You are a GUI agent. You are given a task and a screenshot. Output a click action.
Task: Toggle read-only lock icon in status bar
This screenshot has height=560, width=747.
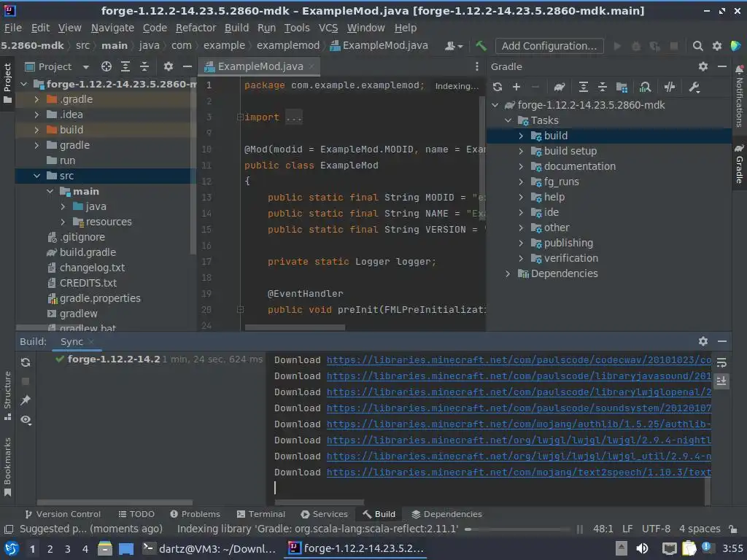point(733,529)
